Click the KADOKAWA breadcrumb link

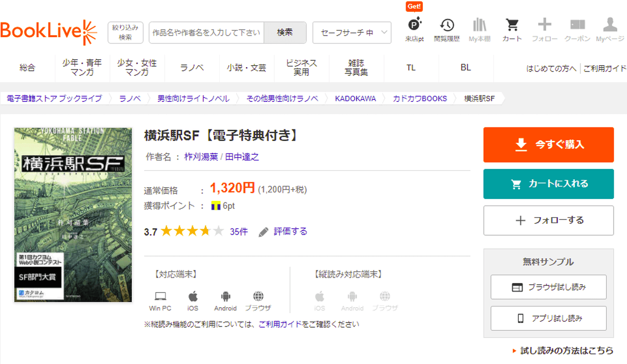point(355,98)
